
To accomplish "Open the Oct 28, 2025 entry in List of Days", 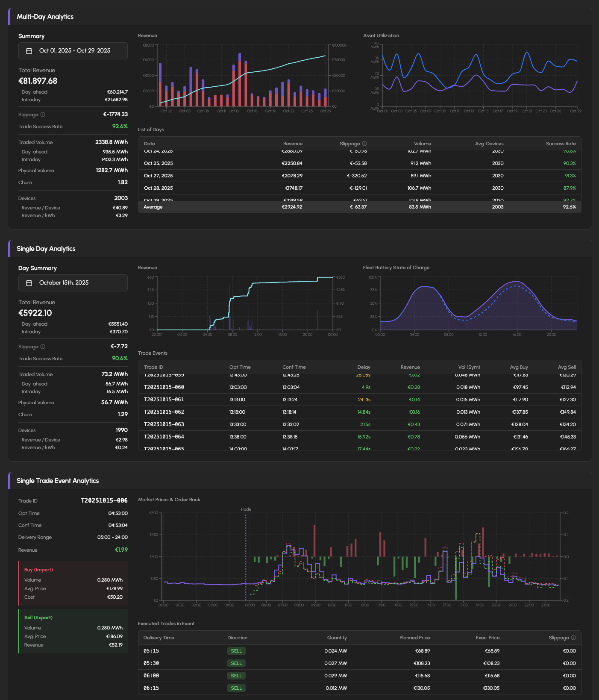I will click(359, 188).
